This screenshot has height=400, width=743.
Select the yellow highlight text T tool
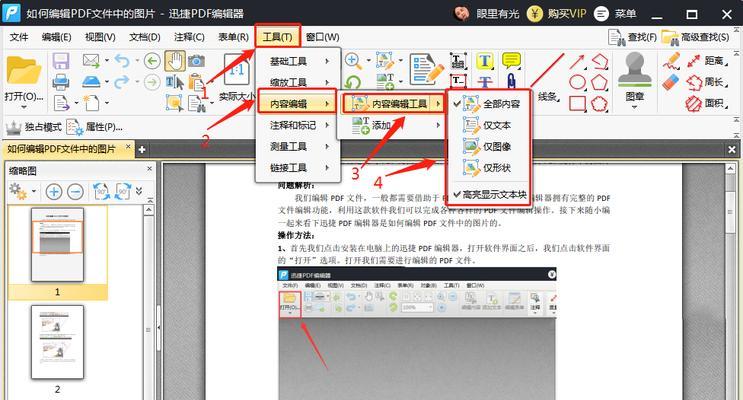(484, 61)
